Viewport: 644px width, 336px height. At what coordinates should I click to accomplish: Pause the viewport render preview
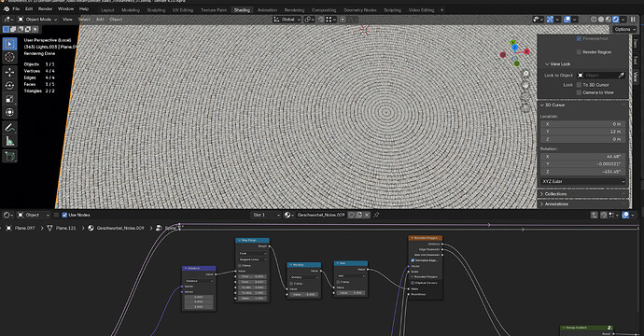point(633,20)
